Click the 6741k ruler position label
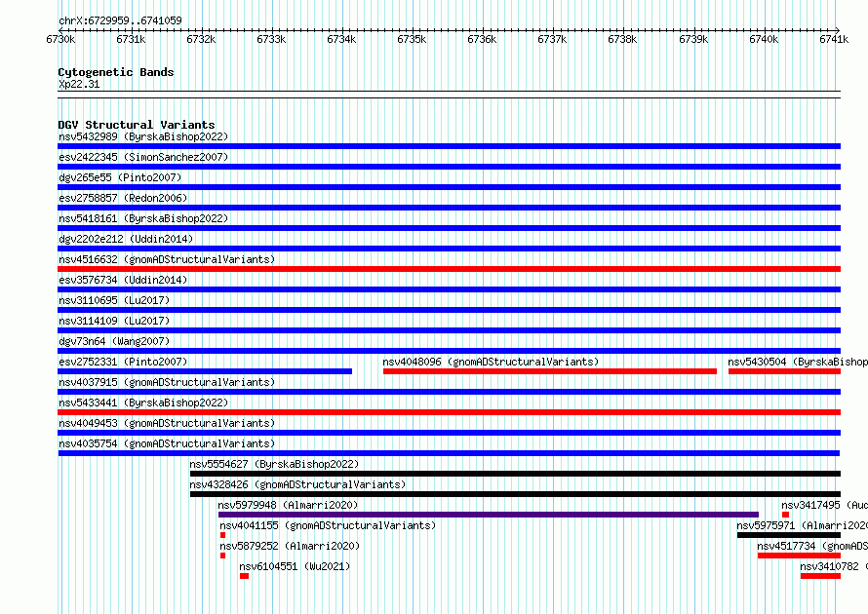 click(834, 39)
